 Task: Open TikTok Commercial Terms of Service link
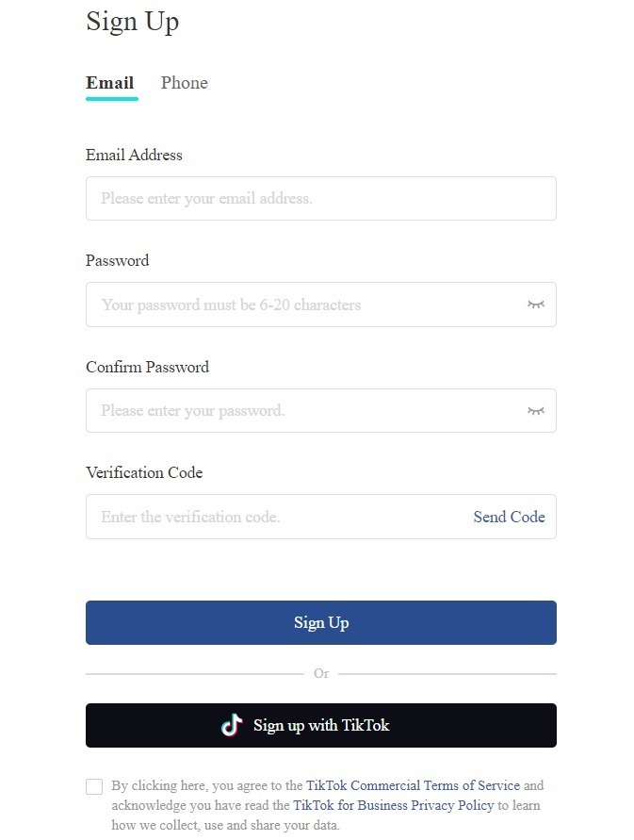tap(413, 785)
